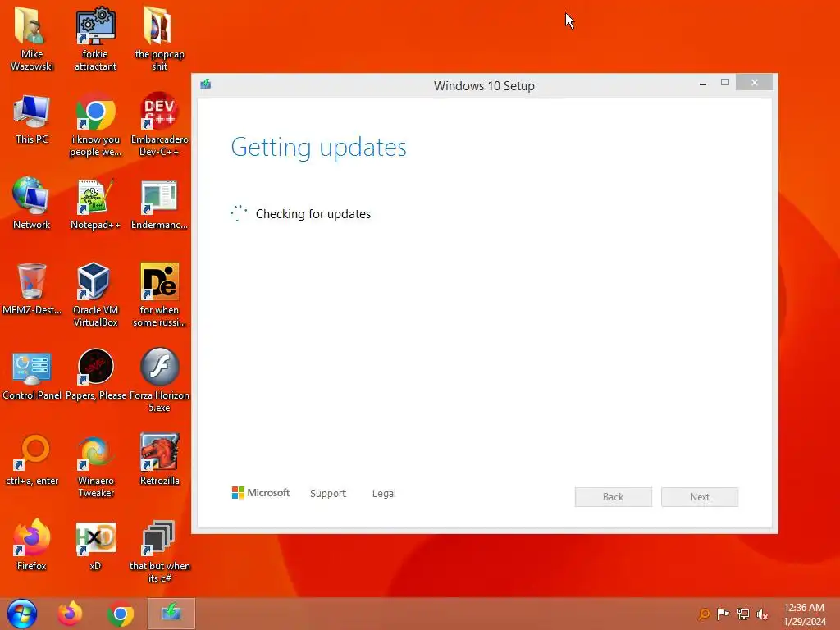
Task: Click the Back button in Setup
Action: (614, 496)
